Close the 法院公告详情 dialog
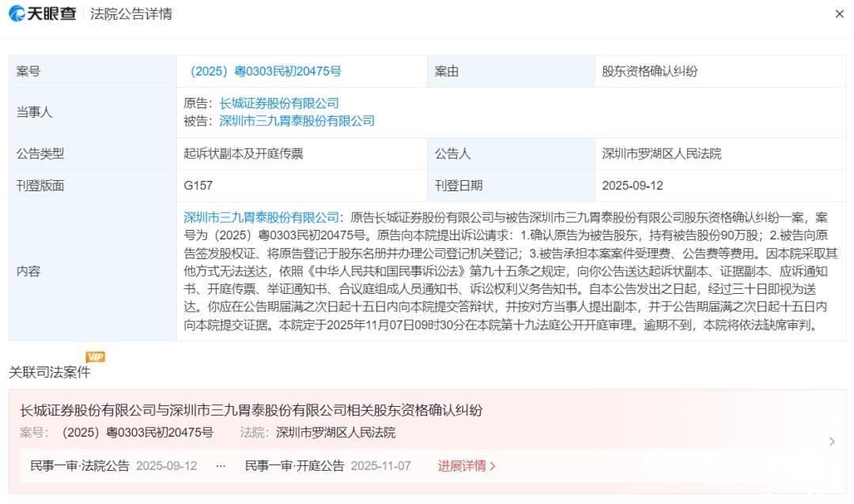Image resolution: width=854 pixels, height=504 pixels. click(839, 14)
